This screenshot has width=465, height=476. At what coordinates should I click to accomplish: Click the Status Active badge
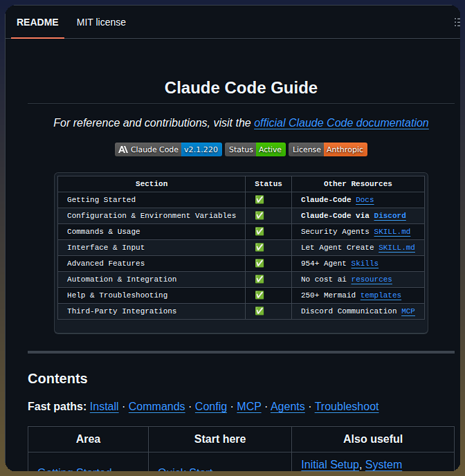[255, 149]
